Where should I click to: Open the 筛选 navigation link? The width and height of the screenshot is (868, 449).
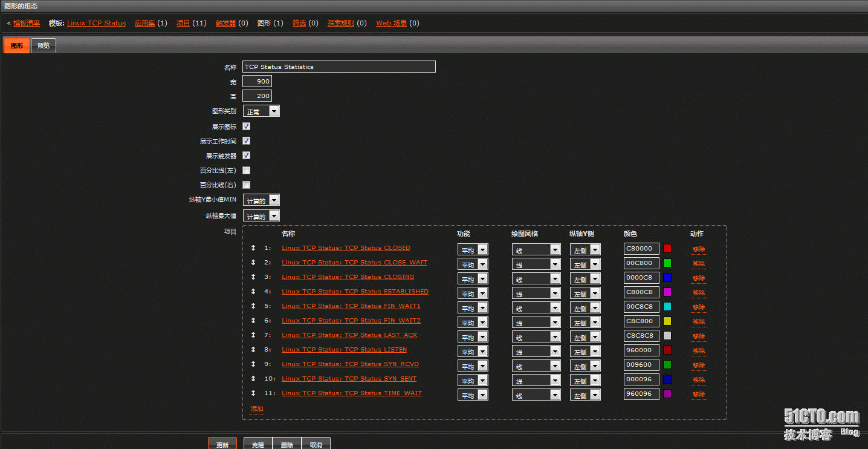[x=299, y=23]
